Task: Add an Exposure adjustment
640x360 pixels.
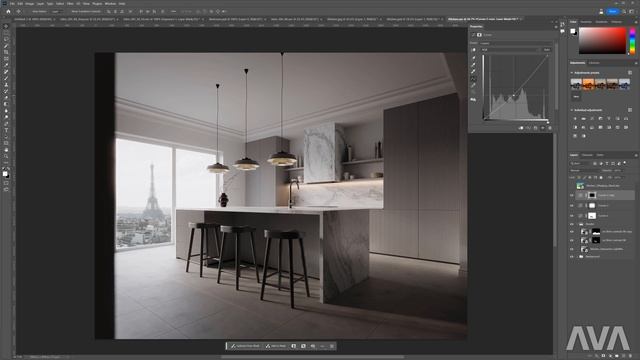Action: coord(600,118)
